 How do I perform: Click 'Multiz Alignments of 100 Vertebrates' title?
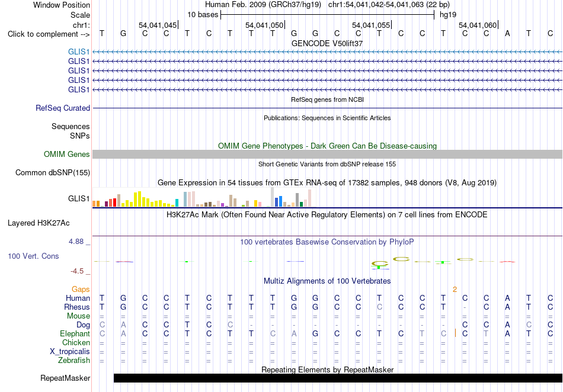click(x=327, y=281)
